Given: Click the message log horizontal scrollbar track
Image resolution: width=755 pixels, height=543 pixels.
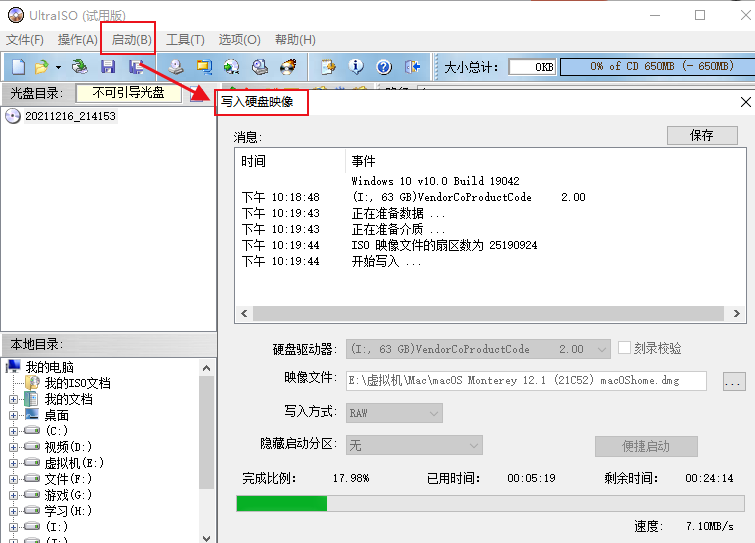Looking at the screenshot, I should coord(488,313).
